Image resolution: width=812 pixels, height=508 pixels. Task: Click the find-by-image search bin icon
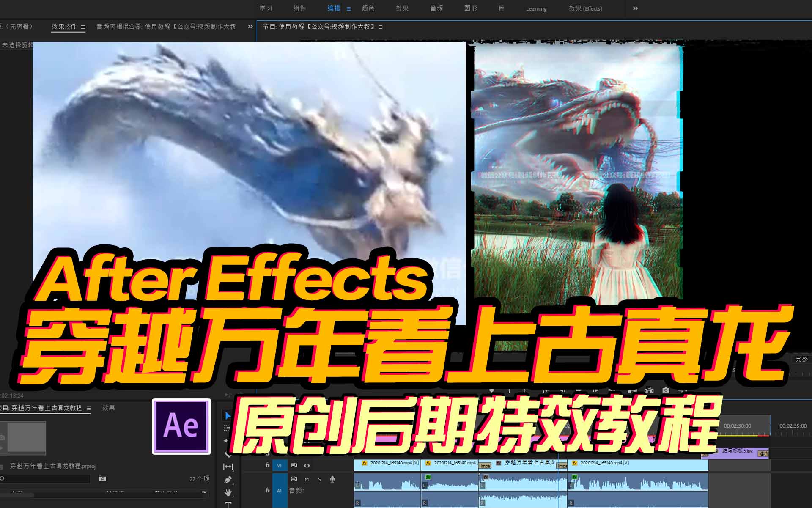(x=102, y=478)
